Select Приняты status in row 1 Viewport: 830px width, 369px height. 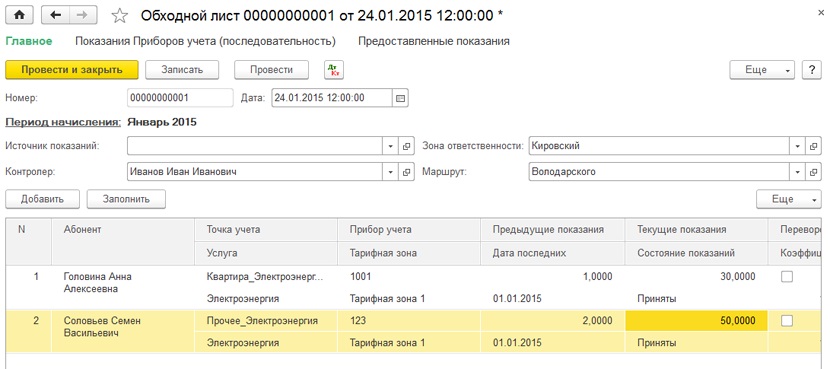[696, 299]
